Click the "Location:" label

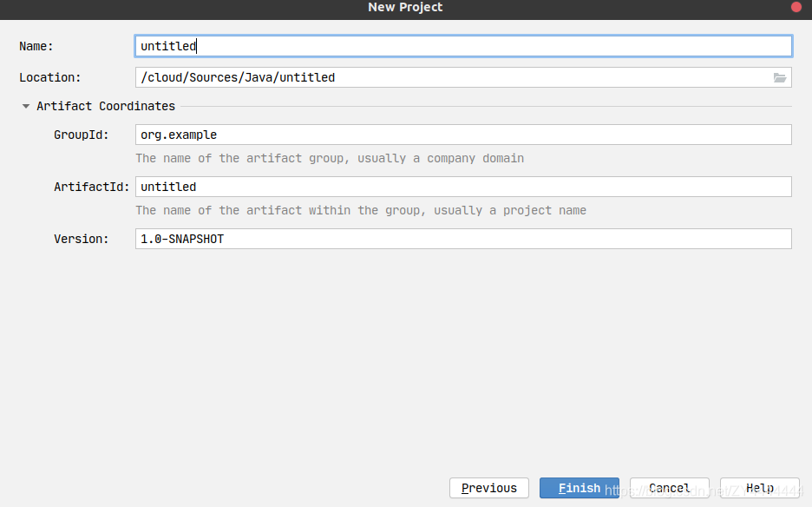tap(50, 77)
